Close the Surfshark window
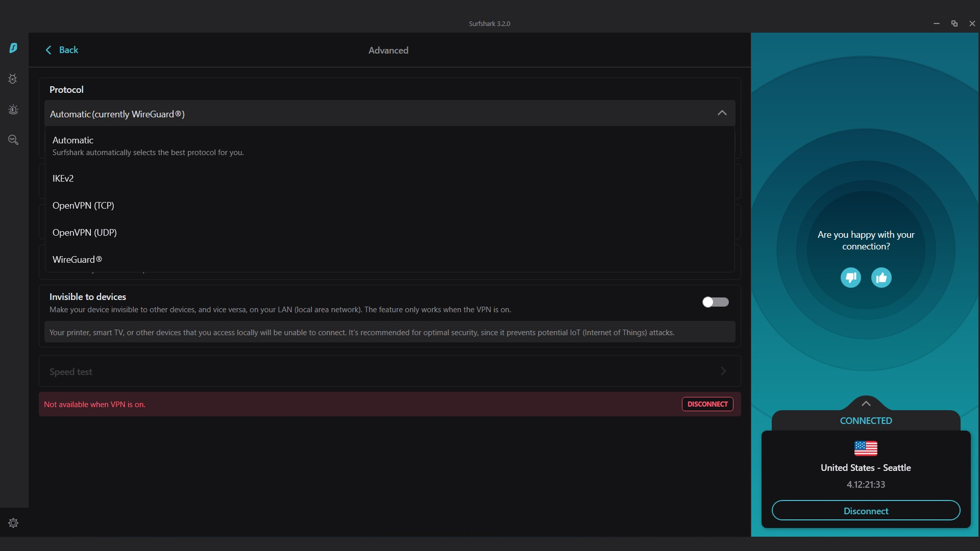Image resolution: width=980 pixels, height=551 pixels. pyautogui.click(x=972, y=23)
